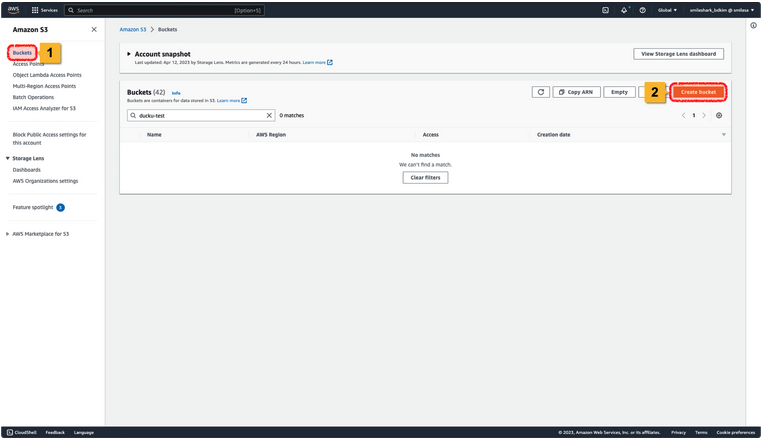Expand the Account snapshot section
The height and width of the screenshot is (440, 762).
click(x=129, y=54)
